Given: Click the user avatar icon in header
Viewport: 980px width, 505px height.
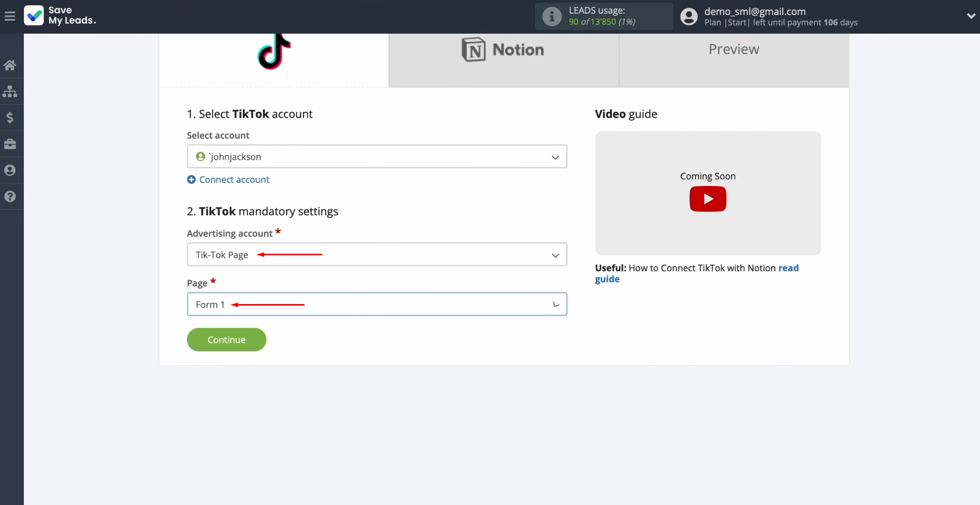Looking at the screenshot, I should point(689,17).
